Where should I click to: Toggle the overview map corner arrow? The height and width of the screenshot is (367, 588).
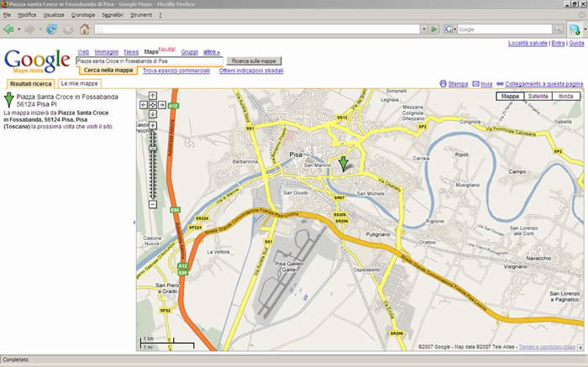coord(580,347)
